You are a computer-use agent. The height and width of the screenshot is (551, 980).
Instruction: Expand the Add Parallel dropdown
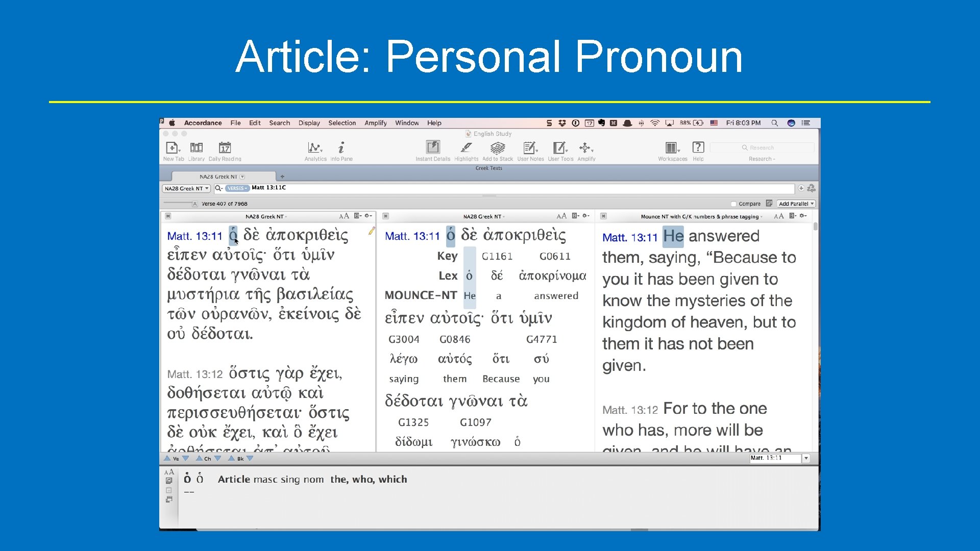(x=796, y=204)
